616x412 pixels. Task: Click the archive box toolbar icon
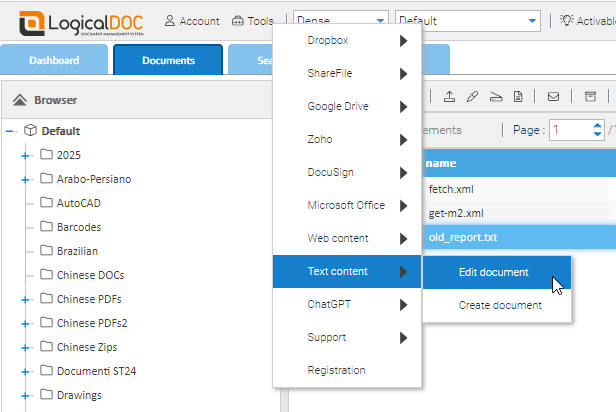tap(590, 96)
